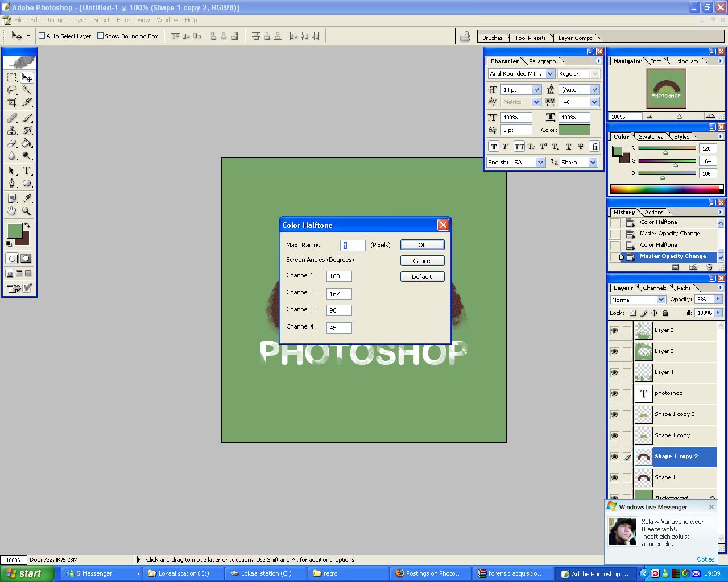Click the Windows start button

pos(27,574)
